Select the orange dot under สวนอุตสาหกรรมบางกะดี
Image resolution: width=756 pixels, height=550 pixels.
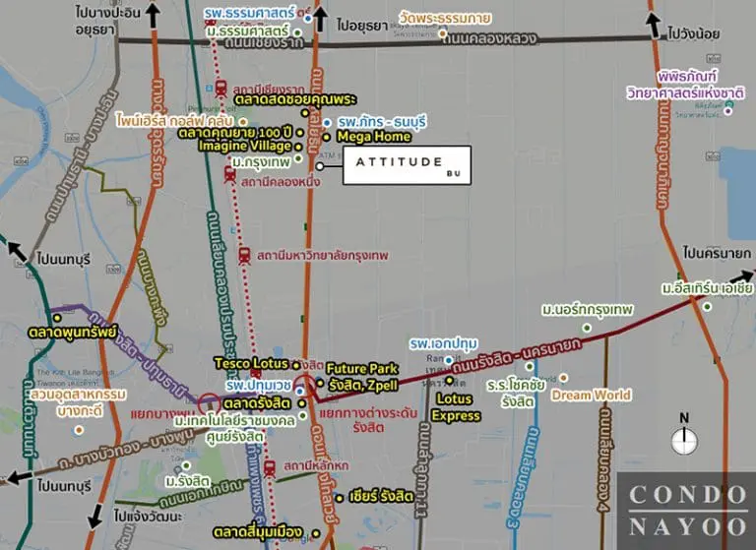click(79, 430)
